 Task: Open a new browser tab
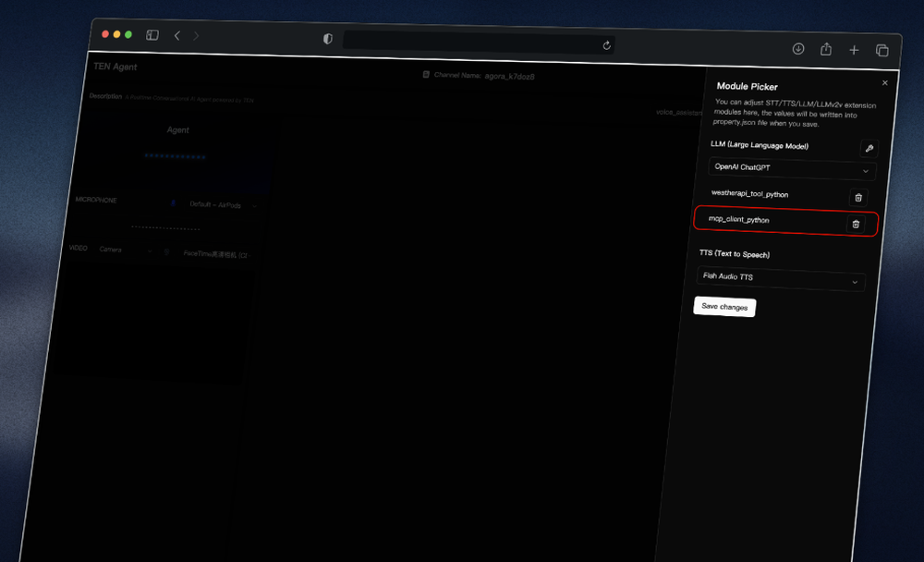click(854, 50)
